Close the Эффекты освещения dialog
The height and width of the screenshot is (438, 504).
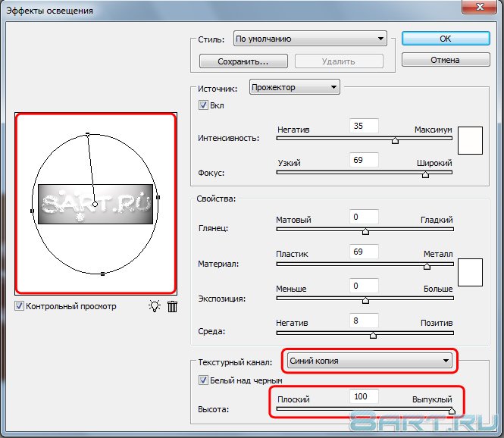pos(480,6)
